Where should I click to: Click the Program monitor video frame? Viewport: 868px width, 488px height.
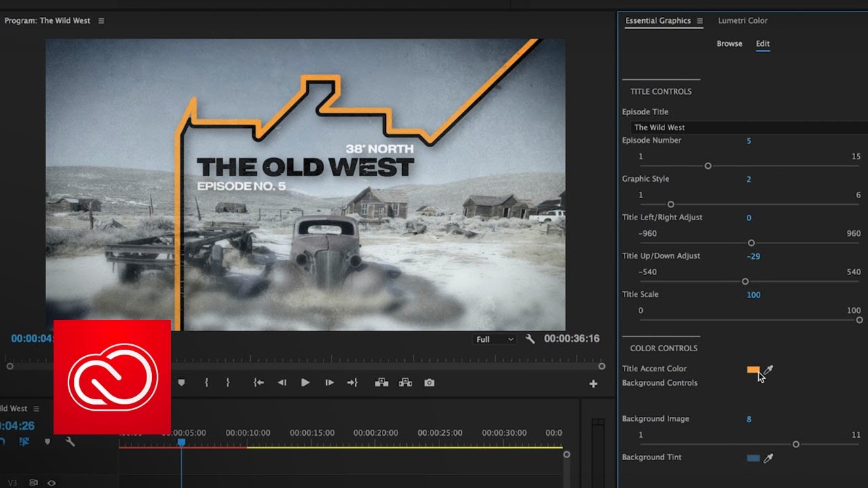pyautogui.click(x=305, y=184)
